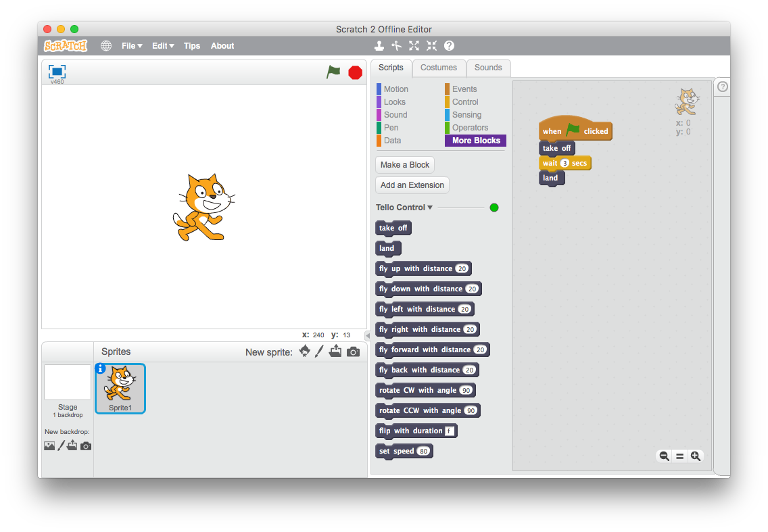Open the File menu
Viewport: 768px width, 532px height.
[132, 45]
